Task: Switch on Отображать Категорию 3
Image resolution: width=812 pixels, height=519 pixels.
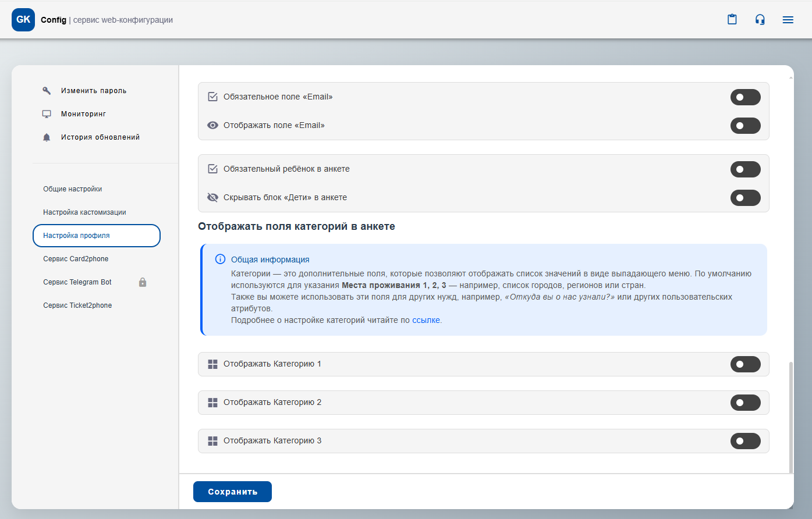Action: pyautogui.click(x=745, y=441)
